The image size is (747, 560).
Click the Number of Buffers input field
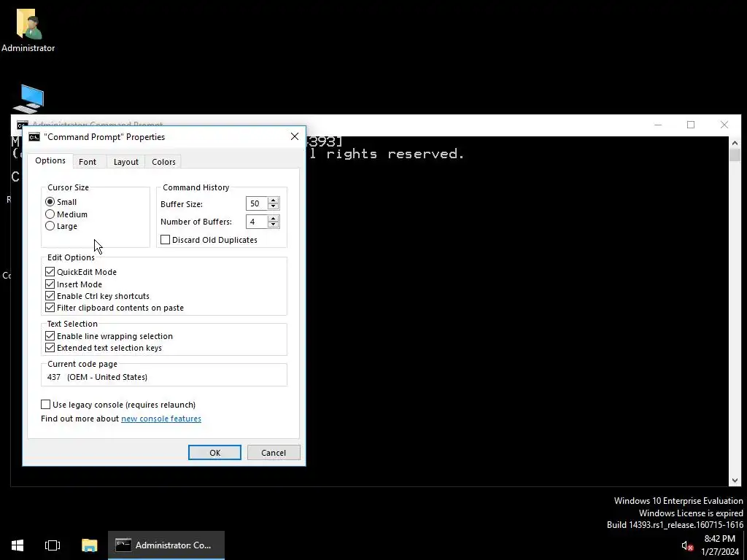pyautogui.click(x=257, y=222)
